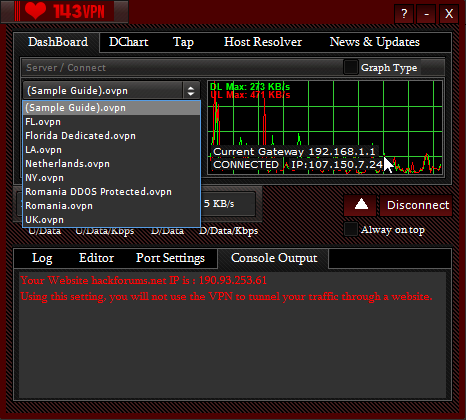Open the Editor tab
This screenshot has width=466, height=420.
tap(96, 258)
